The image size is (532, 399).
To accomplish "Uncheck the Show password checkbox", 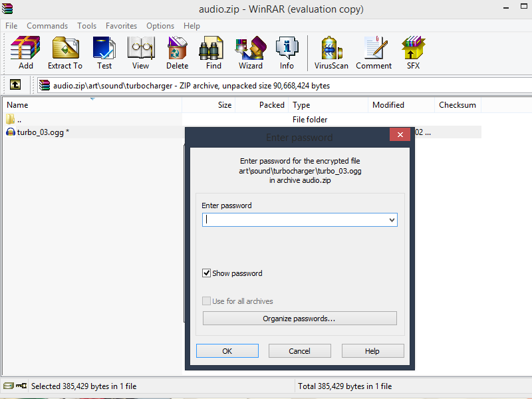I will pos(206,273).
